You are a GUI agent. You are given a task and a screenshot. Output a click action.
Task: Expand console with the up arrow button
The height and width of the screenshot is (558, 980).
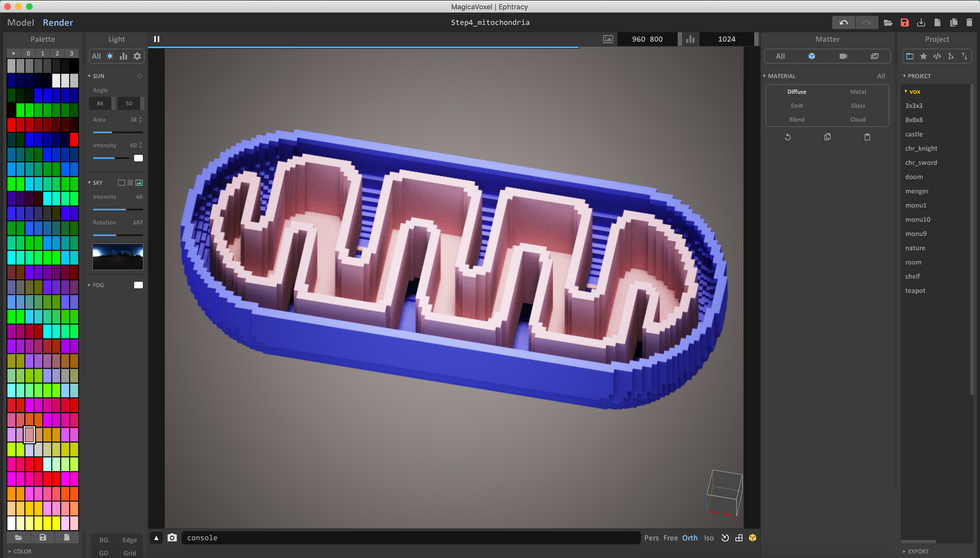click(x=156, y=537)
